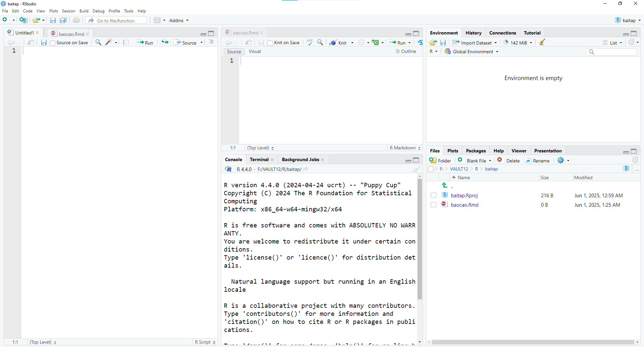
Task: Refresh the Environment pane
Action: pos(632,42)
